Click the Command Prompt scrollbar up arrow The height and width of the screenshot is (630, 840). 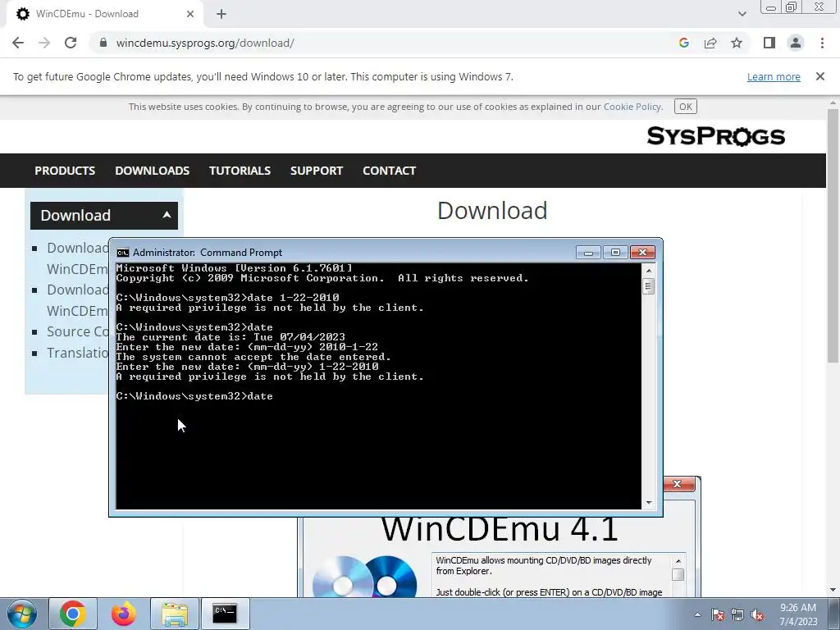click(x=649, y=271)
